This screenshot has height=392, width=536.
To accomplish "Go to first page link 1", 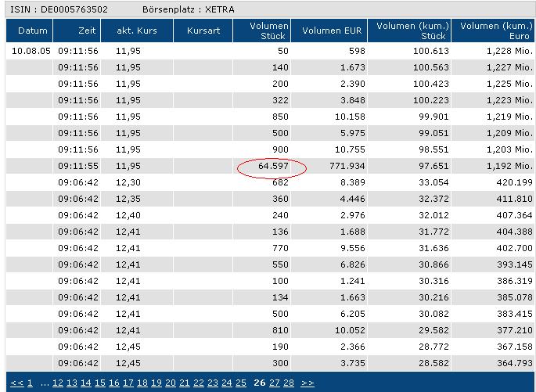I will pyautogui.click(x=30, y=383).
